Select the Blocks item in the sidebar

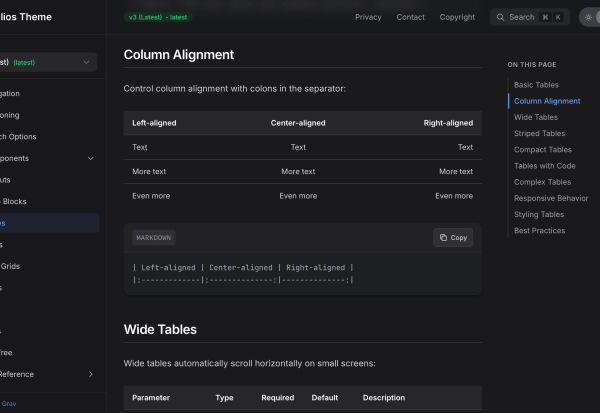pyautogui.click(x=13, y=201)
